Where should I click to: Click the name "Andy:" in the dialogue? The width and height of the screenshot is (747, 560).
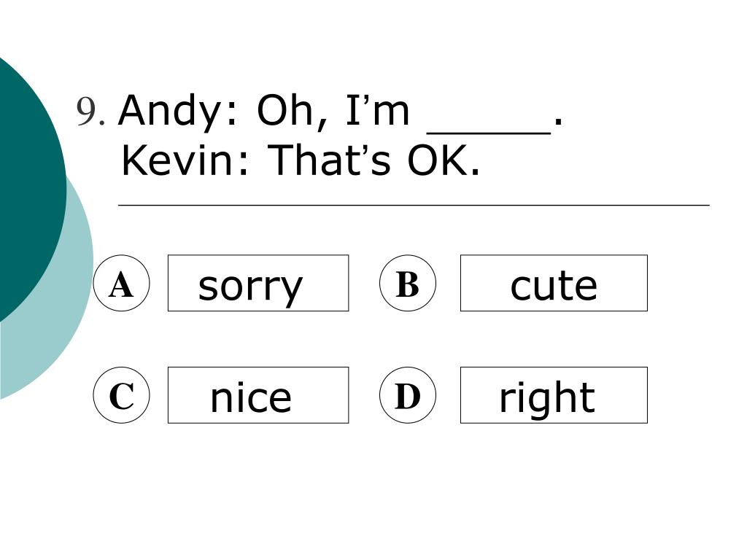[x=177, y=112]
